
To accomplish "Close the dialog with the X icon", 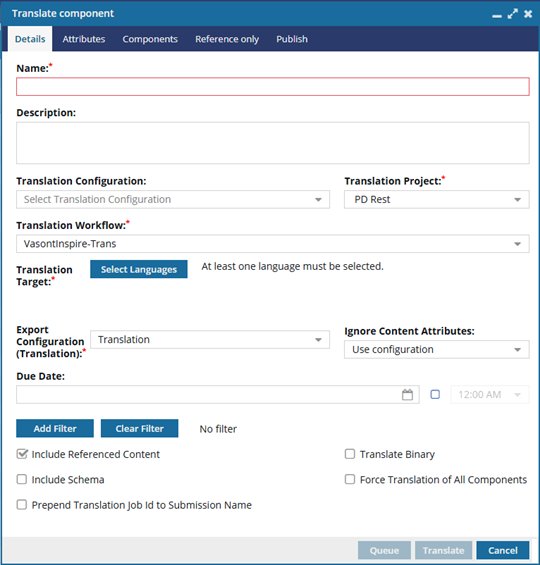I will tap(528, 14).
